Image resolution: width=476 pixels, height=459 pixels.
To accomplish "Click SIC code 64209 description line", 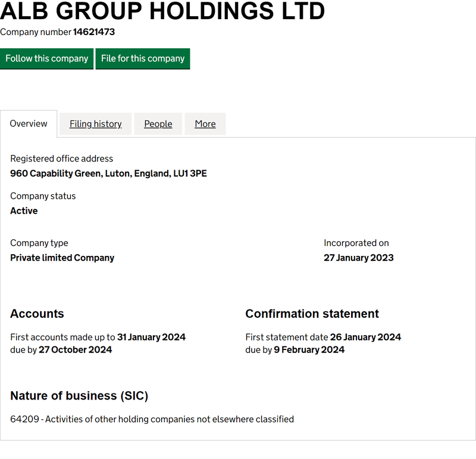I will point(152,419).
